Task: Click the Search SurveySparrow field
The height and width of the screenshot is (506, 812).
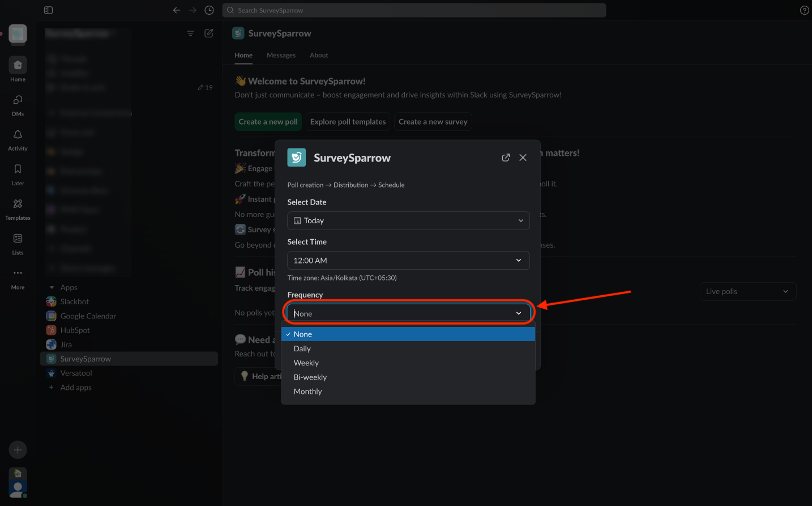Action: [414, 10]
